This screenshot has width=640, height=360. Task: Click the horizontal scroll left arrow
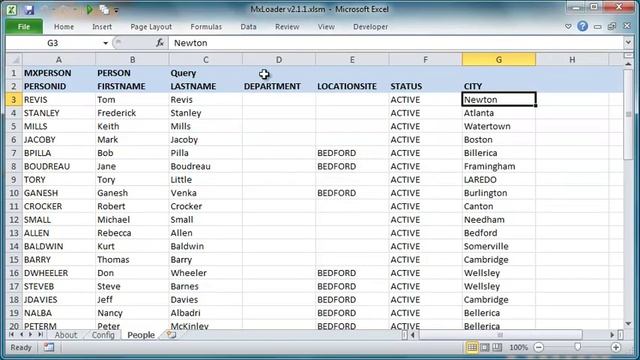click(413, 335)
